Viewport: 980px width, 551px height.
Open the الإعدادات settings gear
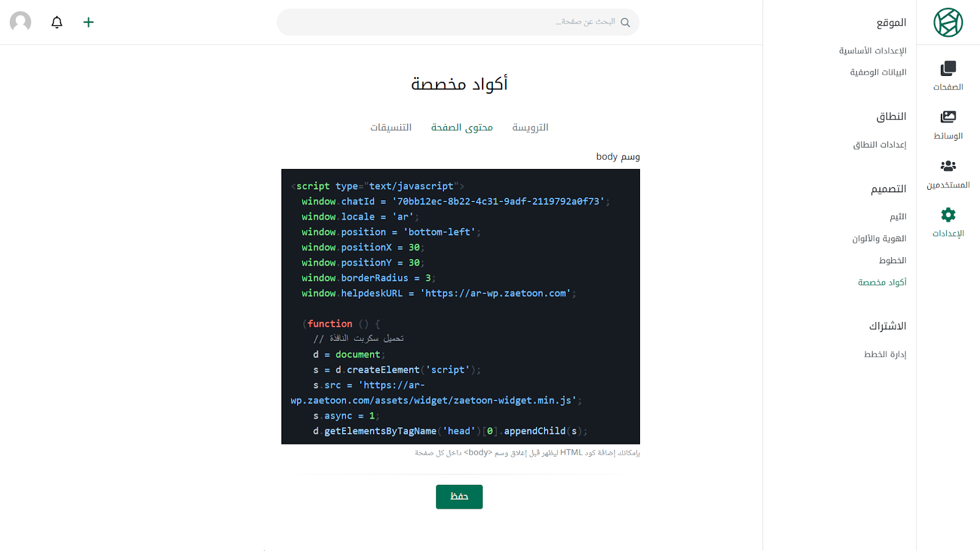click(x=948, y=222)
